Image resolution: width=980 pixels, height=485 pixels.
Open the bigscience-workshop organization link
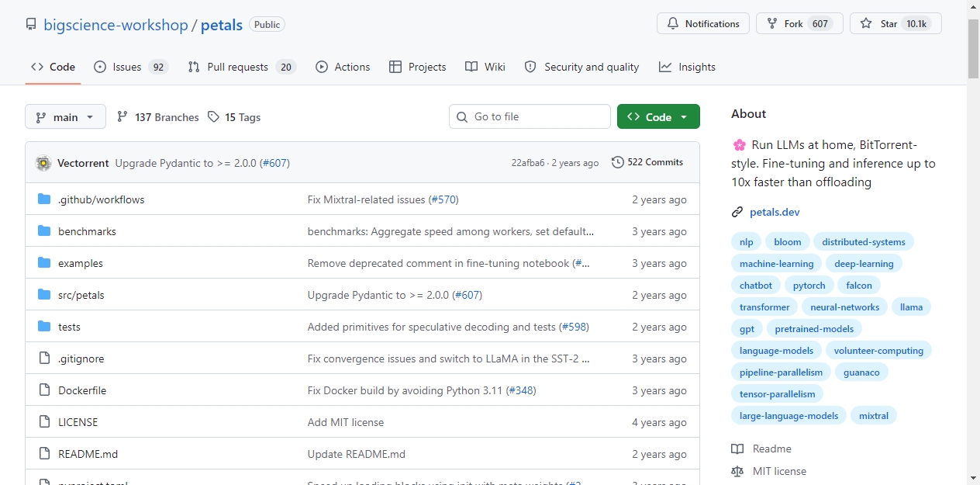click(x=116, y=25)
